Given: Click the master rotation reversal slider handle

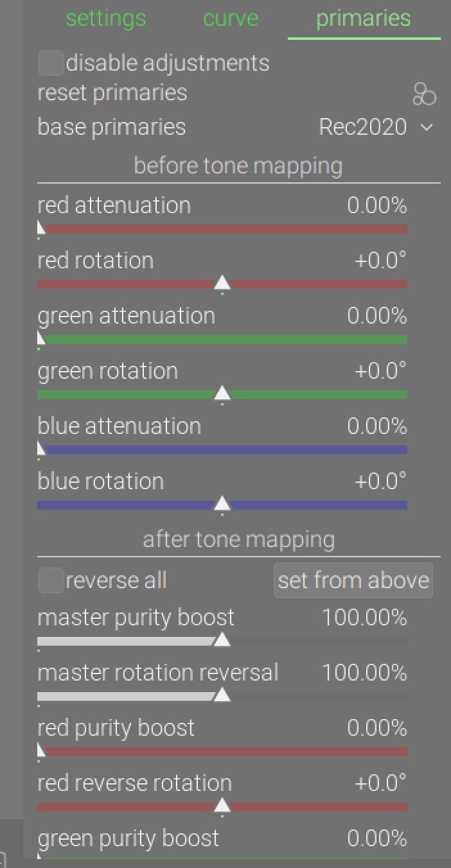Looking at the screenshot, I should pyautogui.click(x=222, y=695).
